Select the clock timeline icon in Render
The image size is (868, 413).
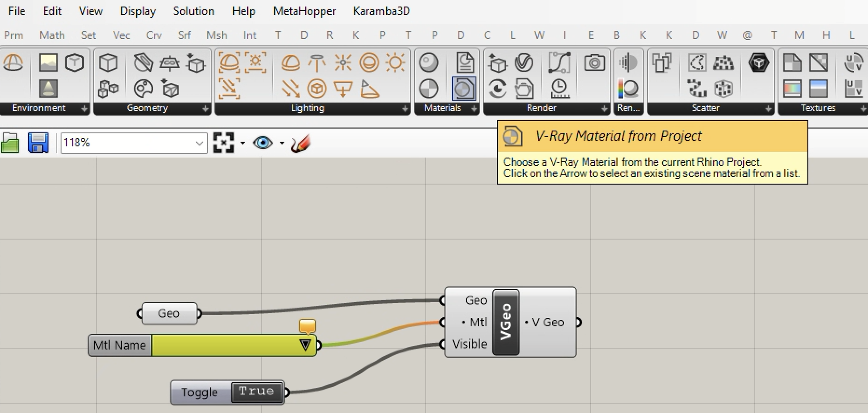(559, 88)
